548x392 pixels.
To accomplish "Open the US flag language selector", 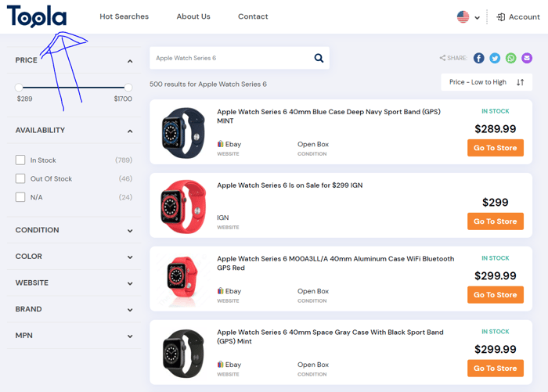I will (468, 16).
